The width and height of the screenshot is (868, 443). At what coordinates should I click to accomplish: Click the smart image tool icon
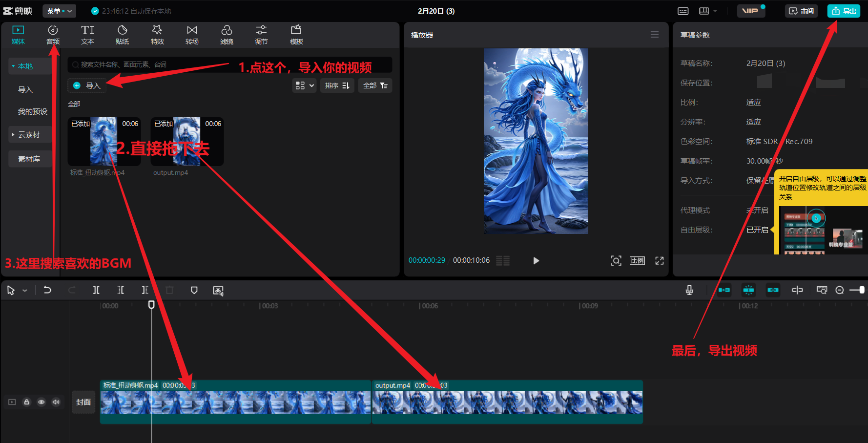pyautogui.click(x=218, y=291)
